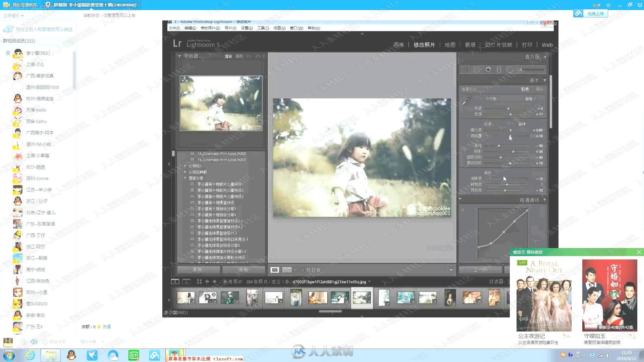Viewport: 644px width, 362px height.
Task: Collapse the navigator panel triangle
Action: coord(179,56)
